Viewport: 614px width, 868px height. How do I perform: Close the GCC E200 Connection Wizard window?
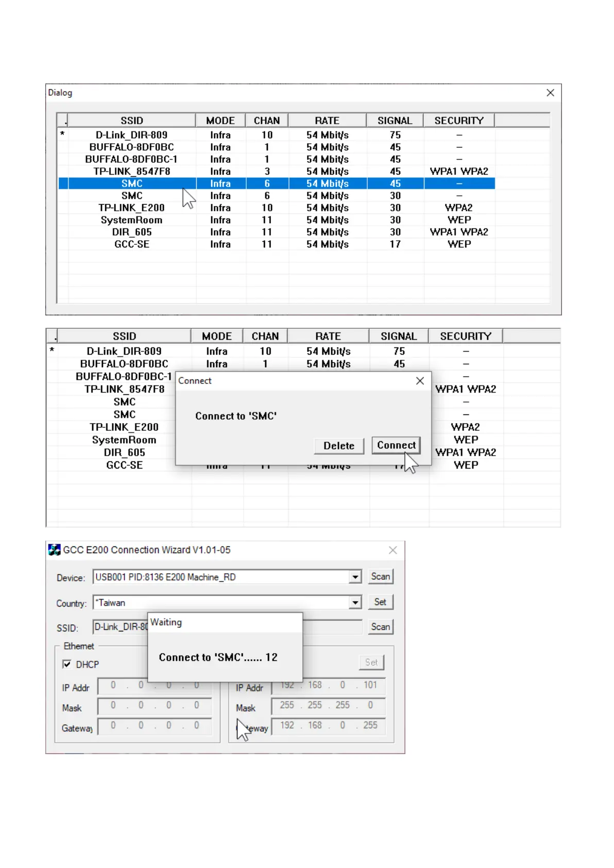coord(393,550)
